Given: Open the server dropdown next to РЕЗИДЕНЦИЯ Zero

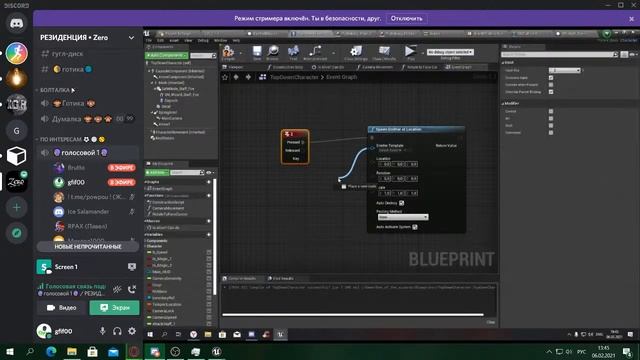Looking at the screenshot, I should point(131,38).
